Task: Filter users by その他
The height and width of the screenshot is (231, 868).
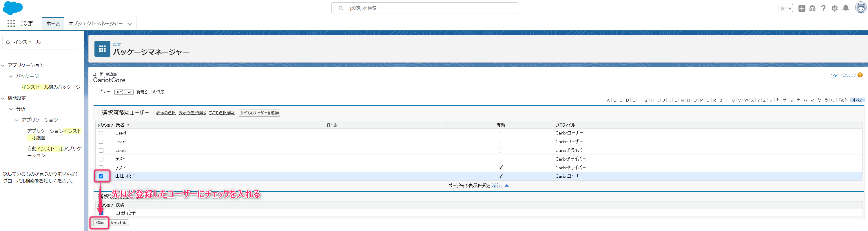Action: (x=843, y=100)
